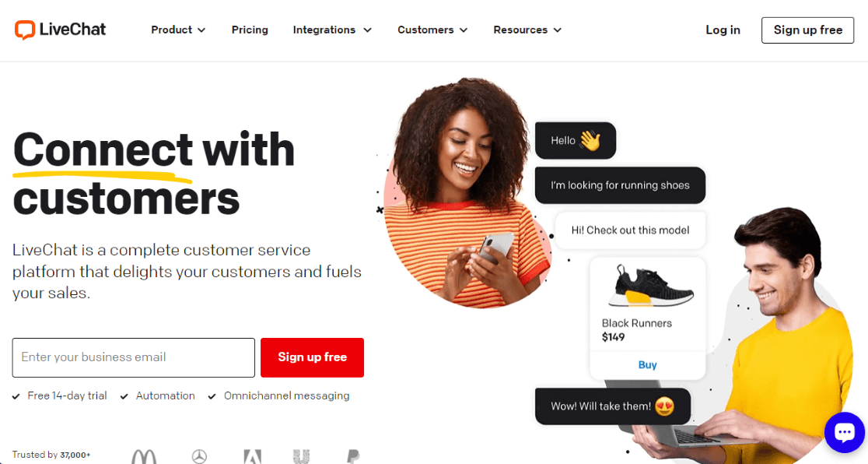Click checkmark beside Omnichannel messaging
The width and height of the screenshot is (868, 464).
pos(212,396)
